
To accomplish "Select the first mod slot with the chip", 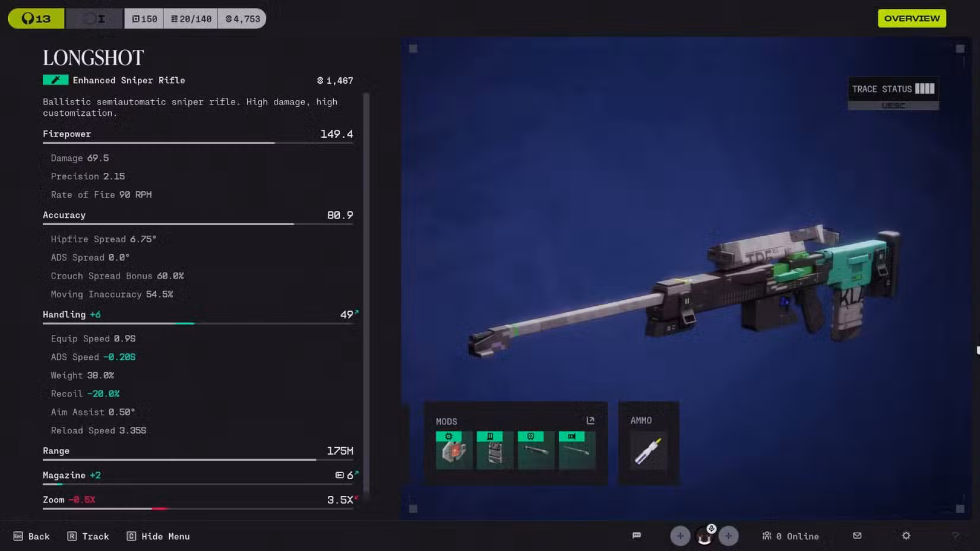I will coord(454,451).
